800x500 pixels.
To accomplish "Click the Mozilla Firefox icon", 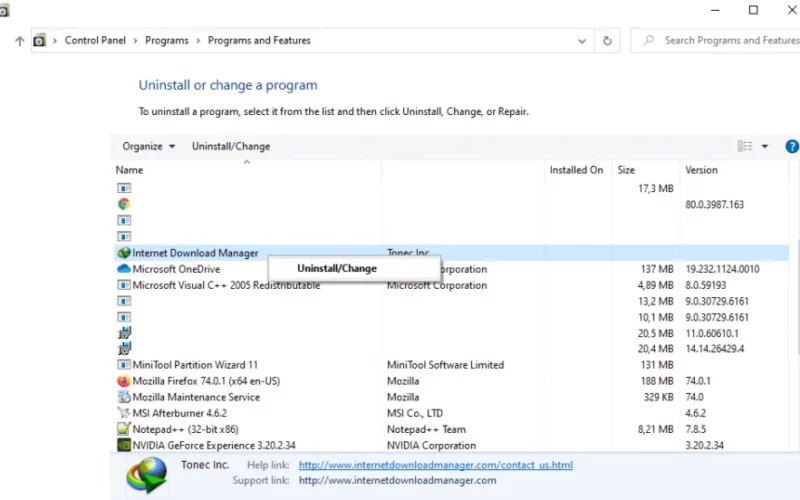I will point(123,381).
